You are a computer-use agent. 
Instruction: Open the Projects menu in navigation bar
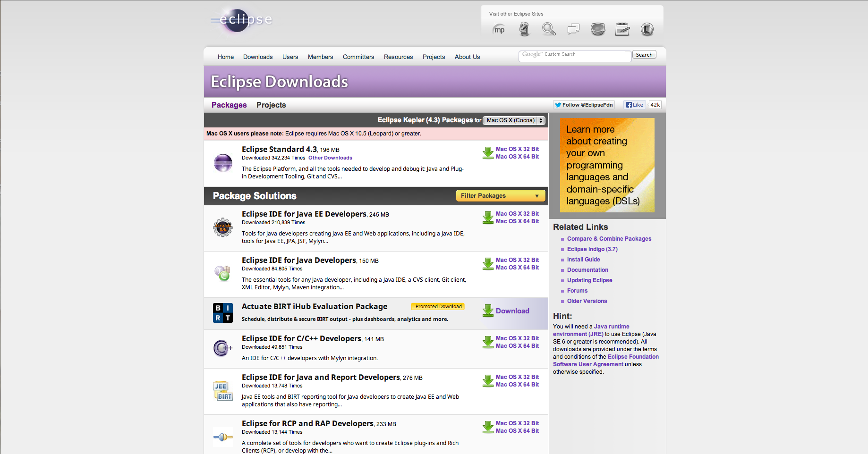coord(434,57)
